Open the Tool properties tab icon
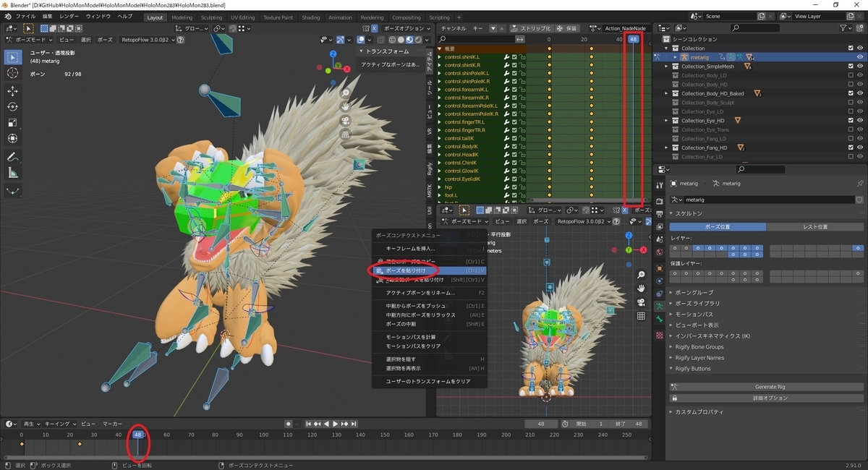 659,185
